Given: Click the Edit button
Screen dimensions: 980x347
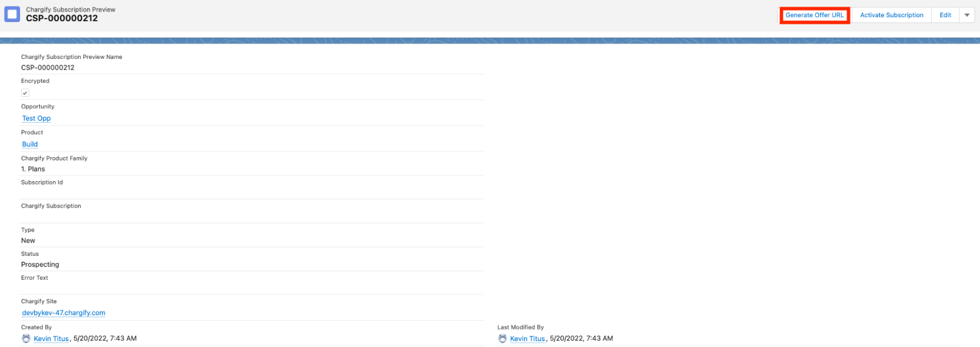Looking at the screenshot, I should (945, 15).
